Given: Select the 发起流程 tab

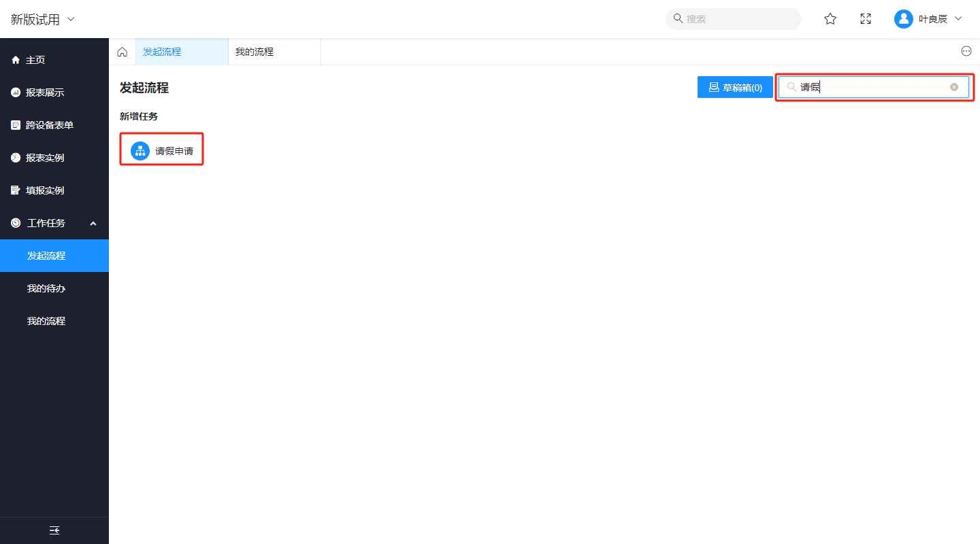Looking at the screenshot, I should tap(162, 52).
